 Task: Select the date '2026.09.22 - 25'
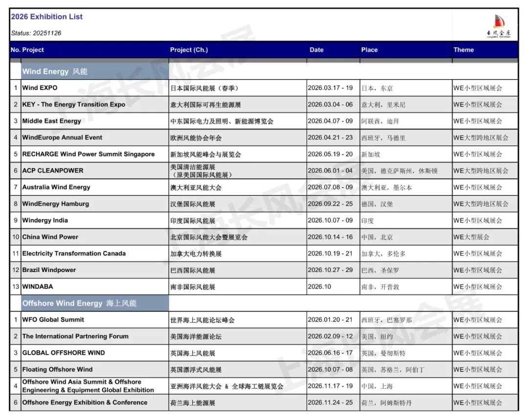pyautogui.click(x=330, y=204)
